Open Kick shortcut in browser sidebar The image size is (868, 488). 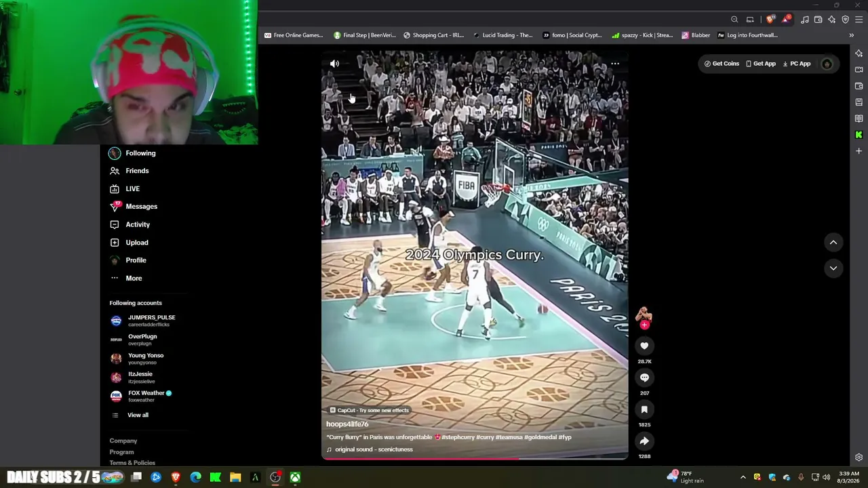tap(859, 135)
